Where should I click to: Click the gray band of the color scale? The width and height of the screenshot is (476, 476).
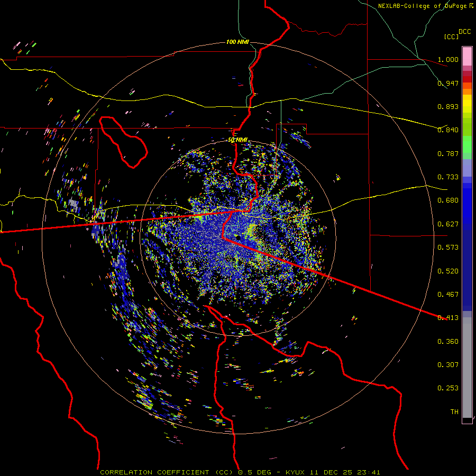tap(467, 368)
